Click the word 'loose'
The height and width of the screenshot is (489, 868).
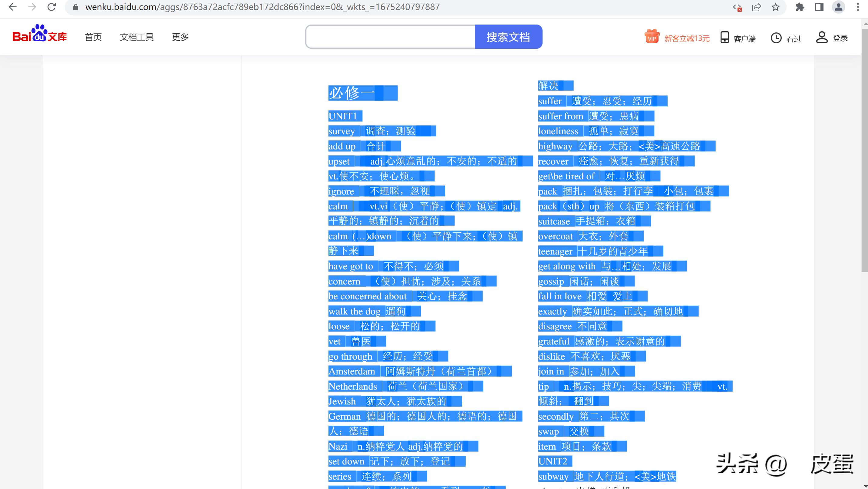click(x=339, y=326)
